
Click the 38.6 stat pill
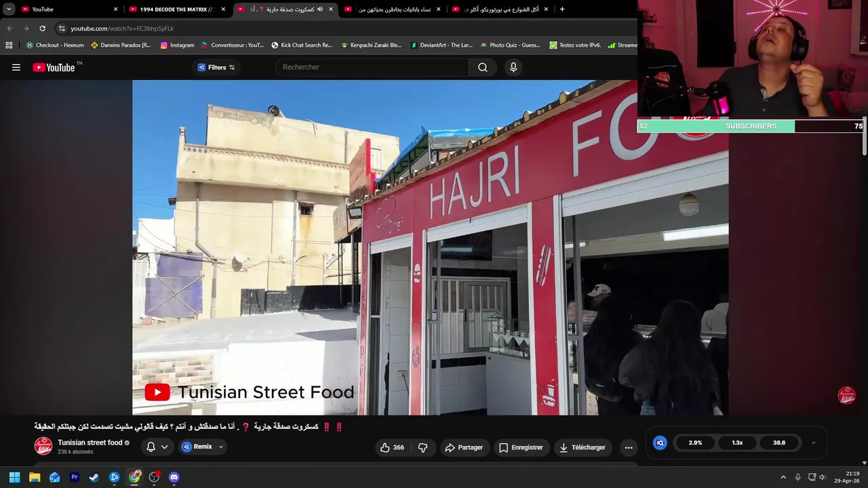[x=779, y=443]
